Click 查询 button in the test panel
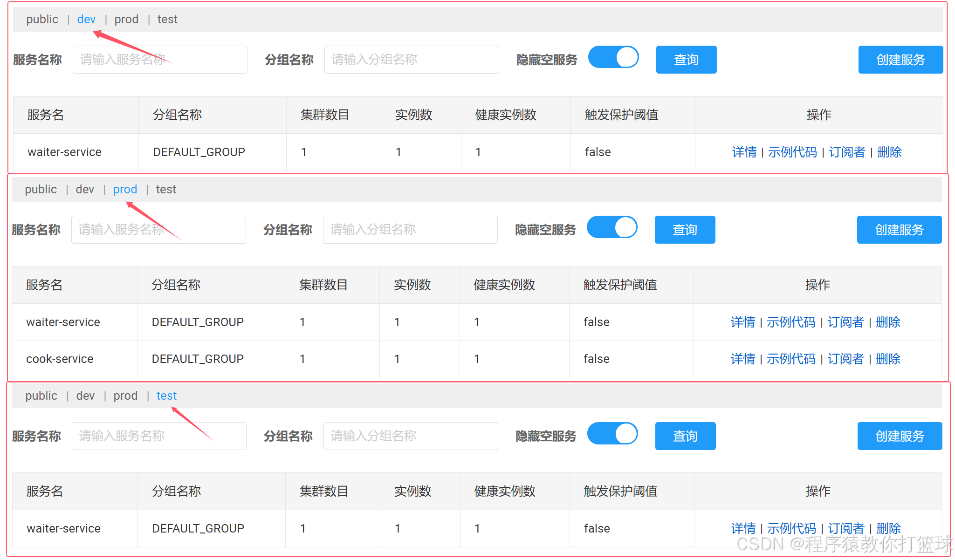955x560 pixels. (685, 436)
